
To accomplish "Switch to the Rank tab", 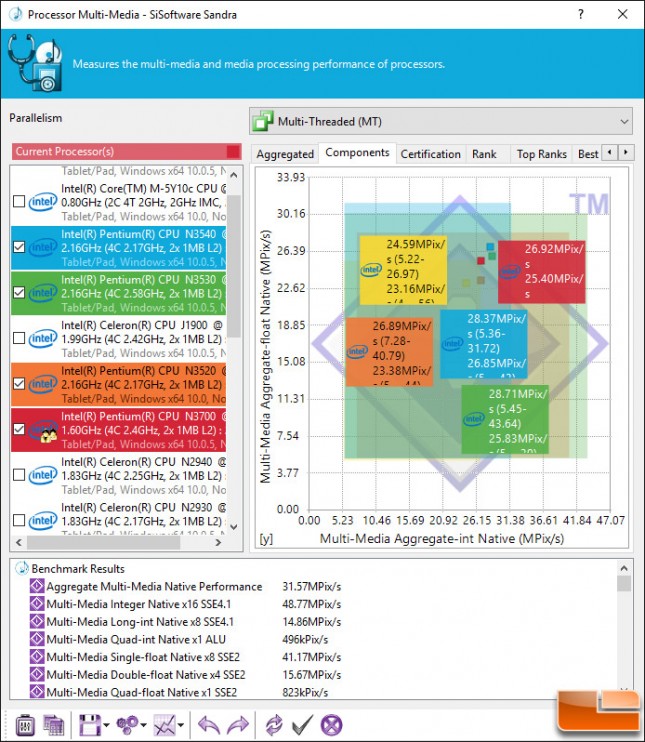I will coord(484,154).
